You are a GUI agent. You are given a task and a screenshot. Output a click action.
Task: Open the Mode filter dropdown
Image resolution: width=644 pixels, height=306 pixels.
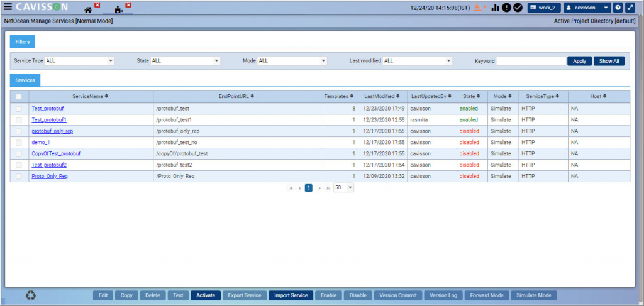coord(292,61)
